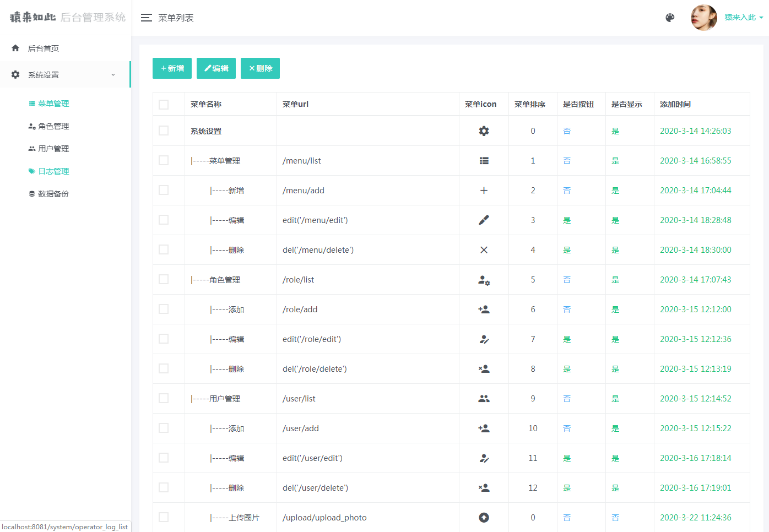Open the theme color palette icon
Viewport: 769px width, 532px height.
(670, 18)
